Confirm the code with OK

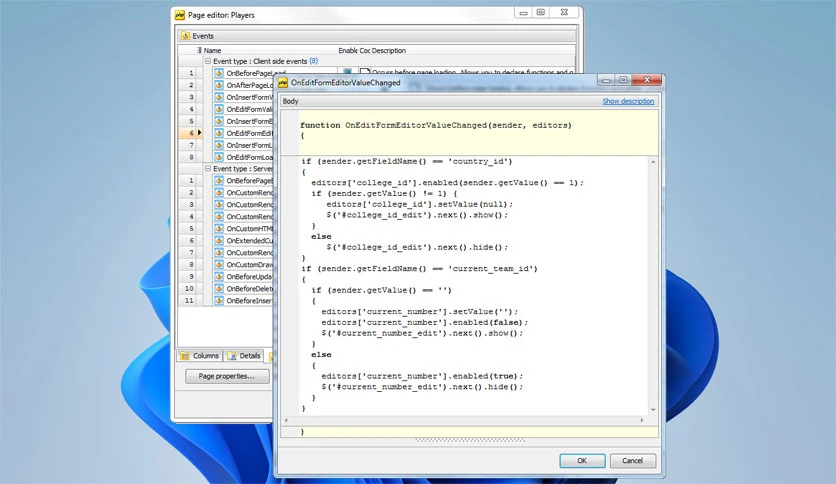[582, 461]
